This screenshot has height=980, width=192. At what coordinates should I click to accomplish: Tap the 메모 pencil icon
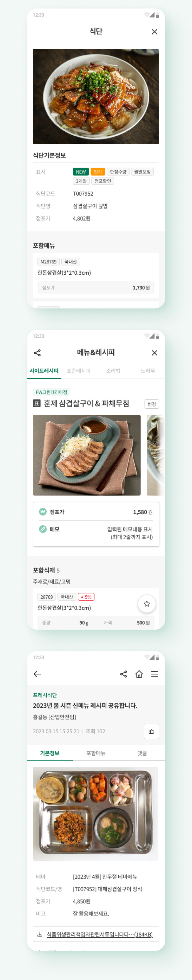(43, 529)
